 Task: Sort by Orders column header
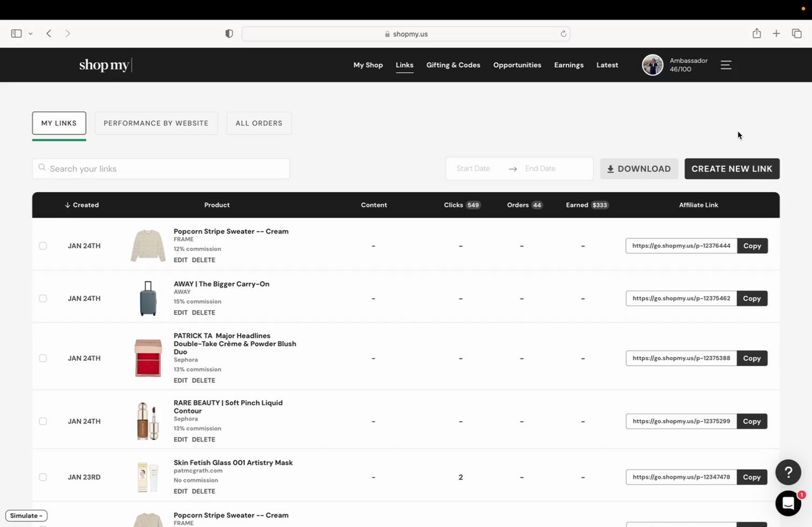tap(525, 205)
